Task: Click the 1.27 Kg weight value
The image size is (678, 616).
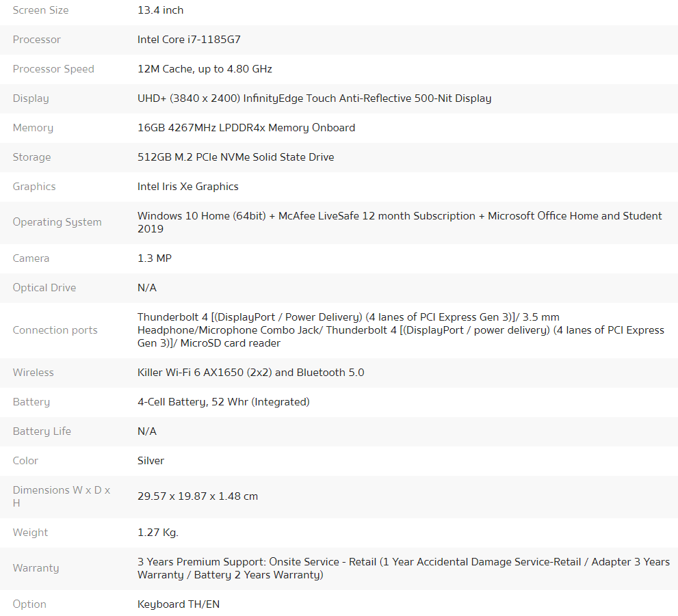Action: pyautogui.click(x=158, y=533)
